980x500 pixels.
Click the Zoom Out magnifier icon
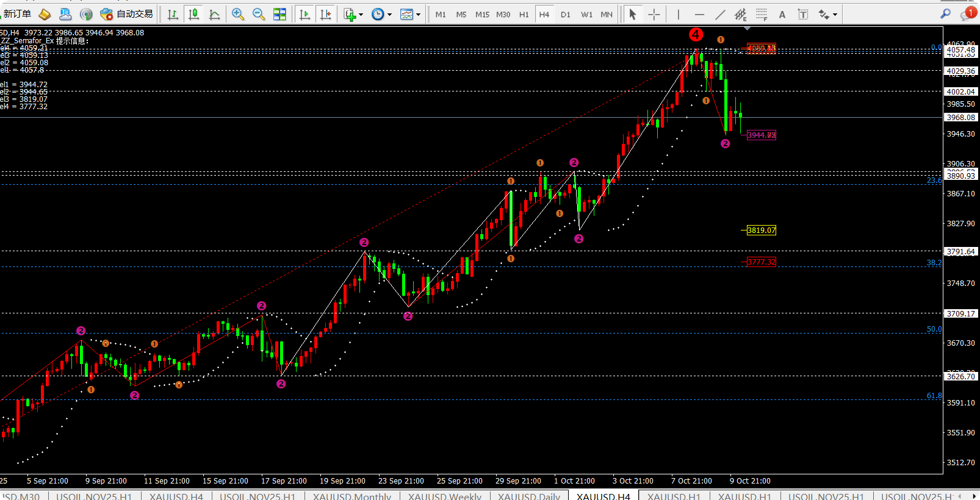[x=258, y=14]
